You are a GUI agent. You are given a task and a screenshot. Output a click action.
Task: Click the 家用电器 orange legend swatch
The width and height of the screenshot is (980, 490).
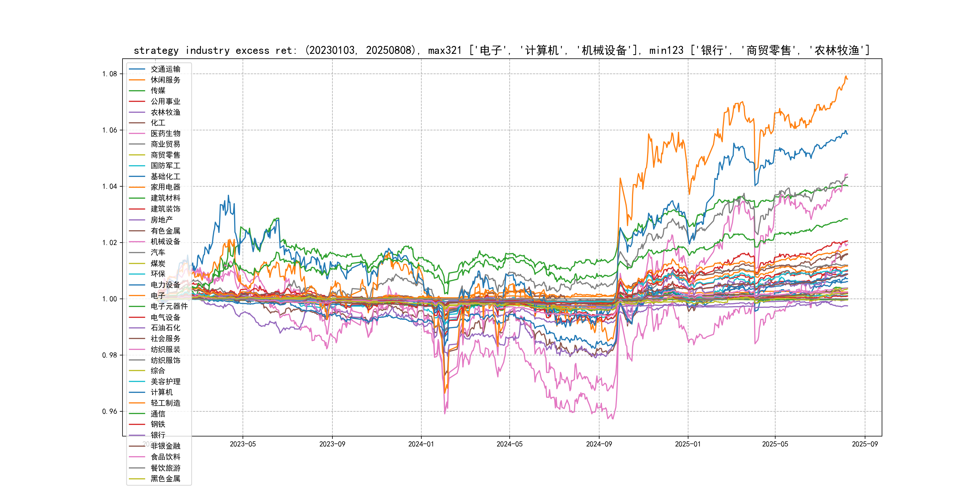[x=137, y=187]
